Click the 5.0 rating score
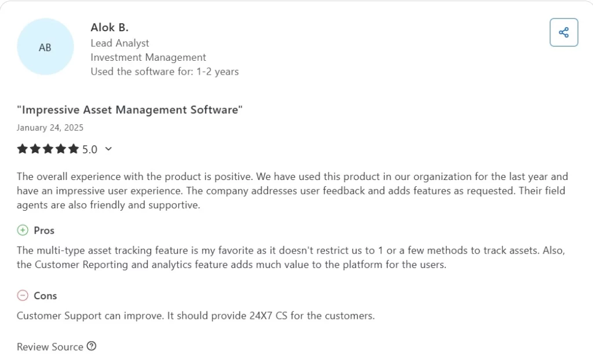593x364 pixels. [x=90, y=149]
